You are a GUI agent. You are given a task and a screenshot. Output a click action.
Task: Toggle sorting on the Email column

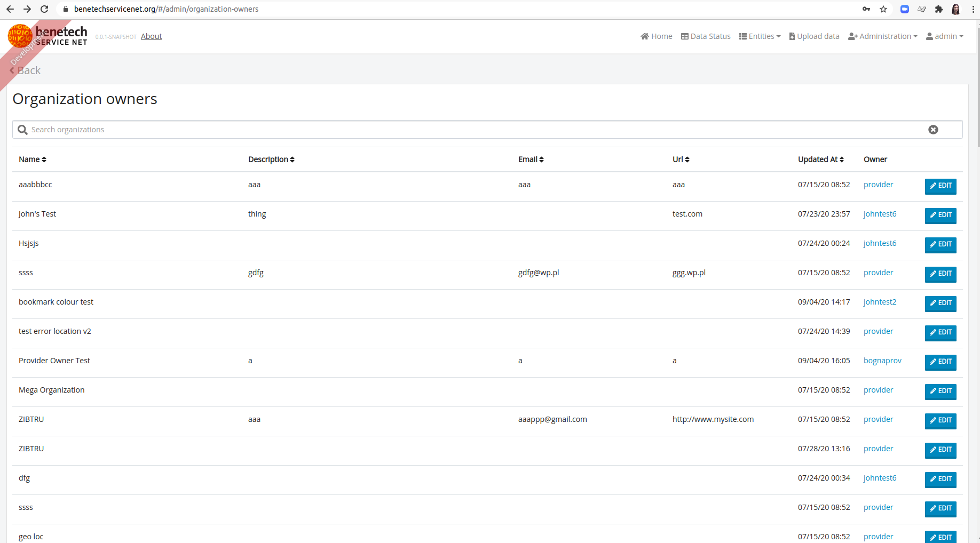[541, 159]
